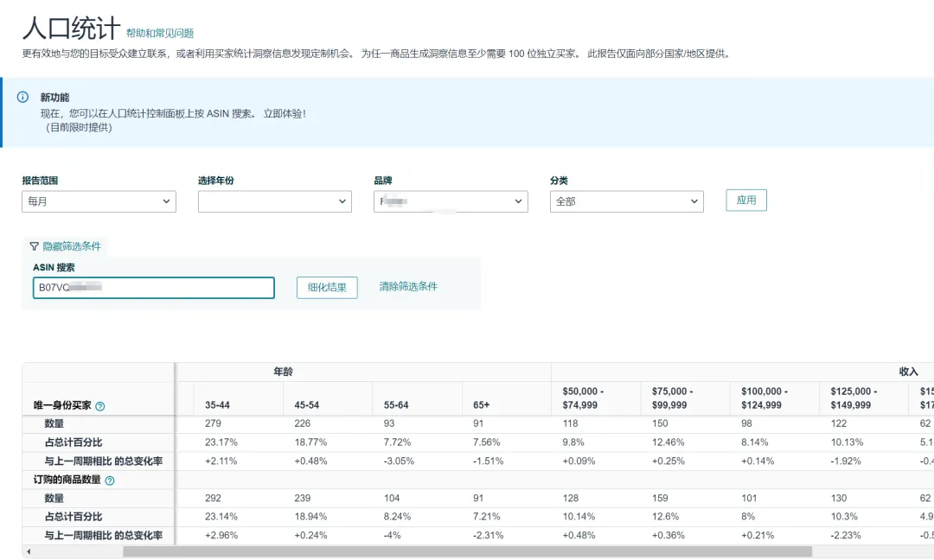Viewport: 934px width, 560px height.
Task: Open the 选择年份 dropdown
Action: (x=274, y=201)
